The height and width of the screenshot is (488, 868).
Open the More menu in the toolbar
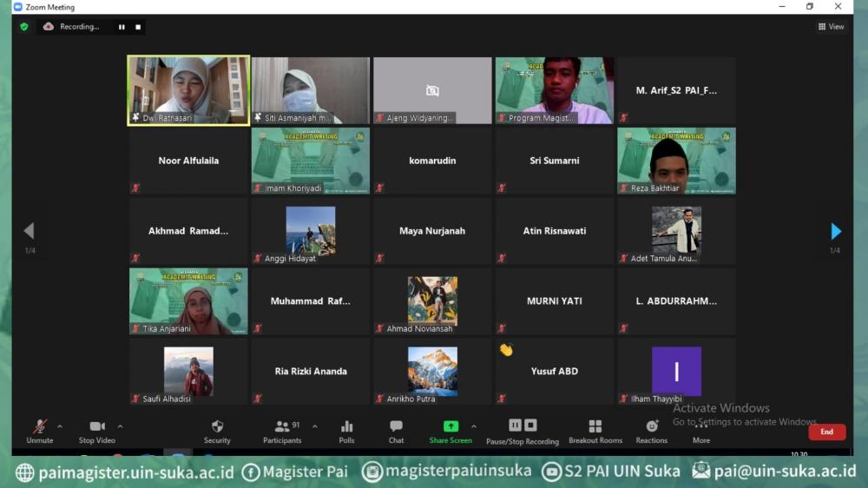pos(701,432)
